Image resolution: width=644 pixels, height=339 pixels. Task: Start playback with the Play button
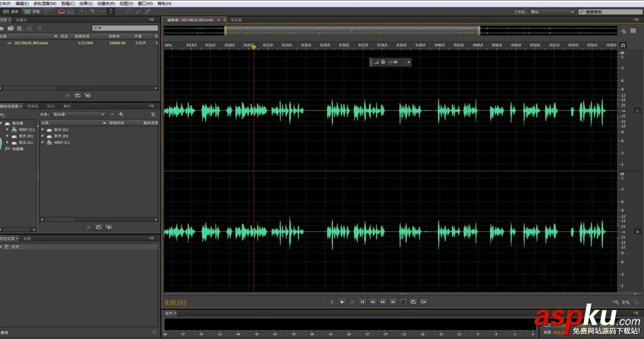pos(342,302)
